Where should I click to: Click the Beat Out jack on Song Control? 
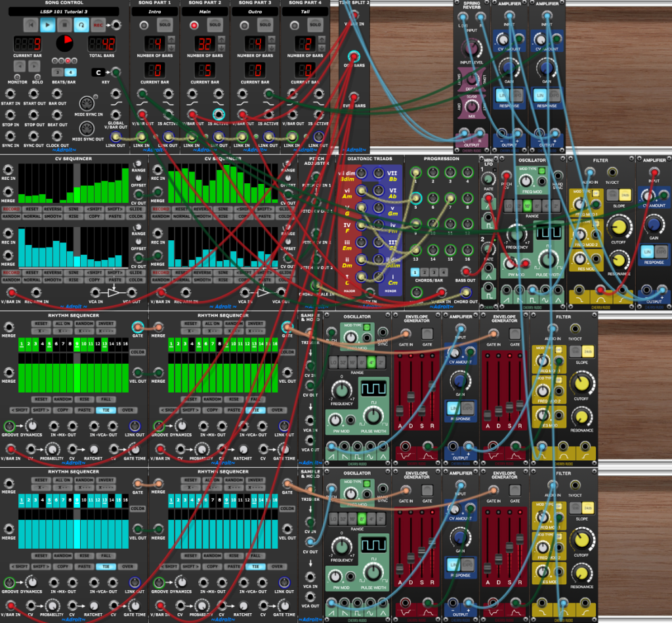(56, 115)
